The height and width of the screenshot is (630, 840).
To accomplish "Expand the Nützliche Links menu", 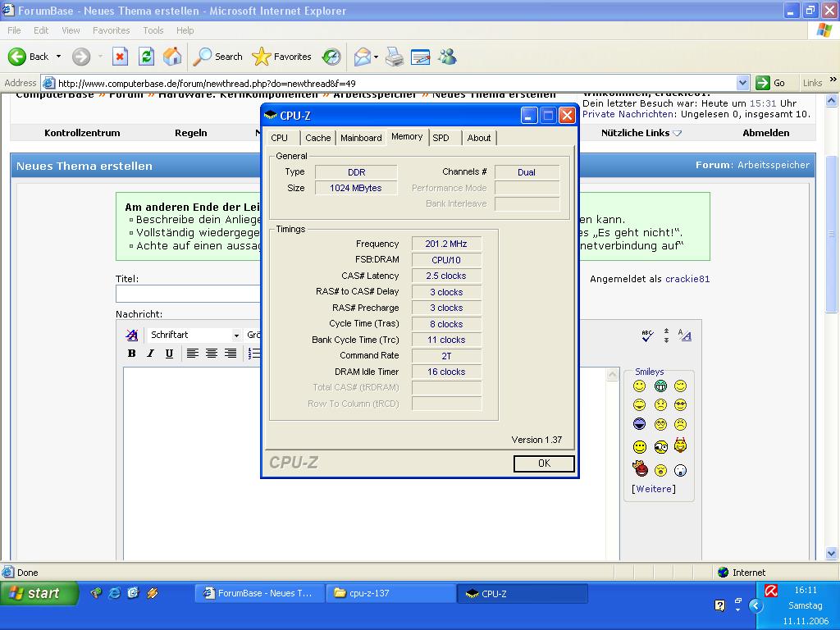I will (641, 133).
